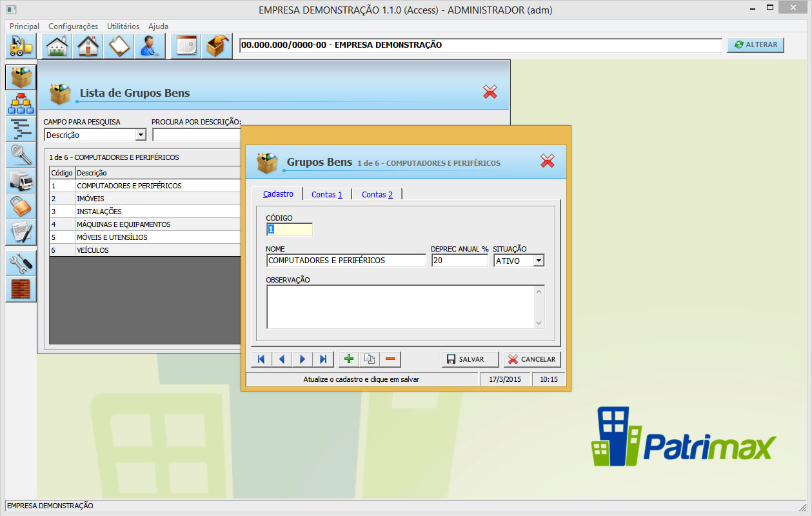812x516 pixels.
Task: Click the SALVAR button
Action: (470, 359)
